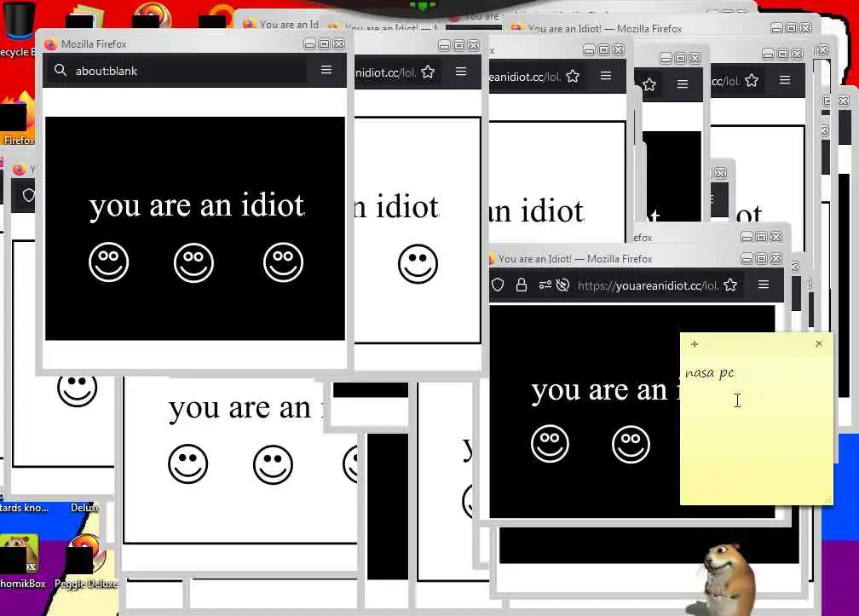The image size is (859, 616).
Task: Click "you are an" text on black https page
Action: click(600, 390)
